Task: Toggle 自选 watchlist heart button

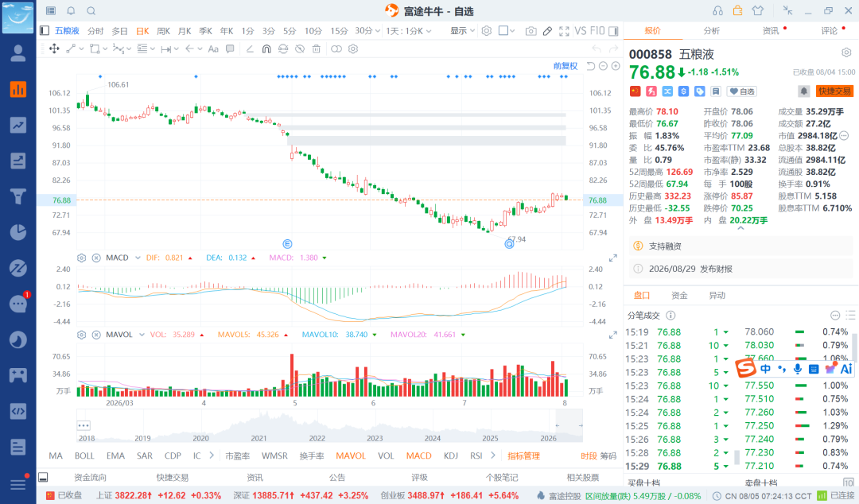Action: point(742,91)
